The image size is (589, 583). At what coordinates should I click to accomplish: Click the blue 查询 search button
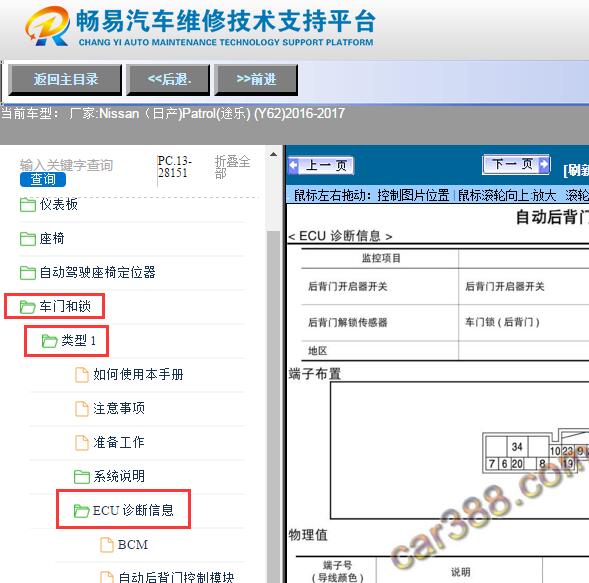[43, 179]
